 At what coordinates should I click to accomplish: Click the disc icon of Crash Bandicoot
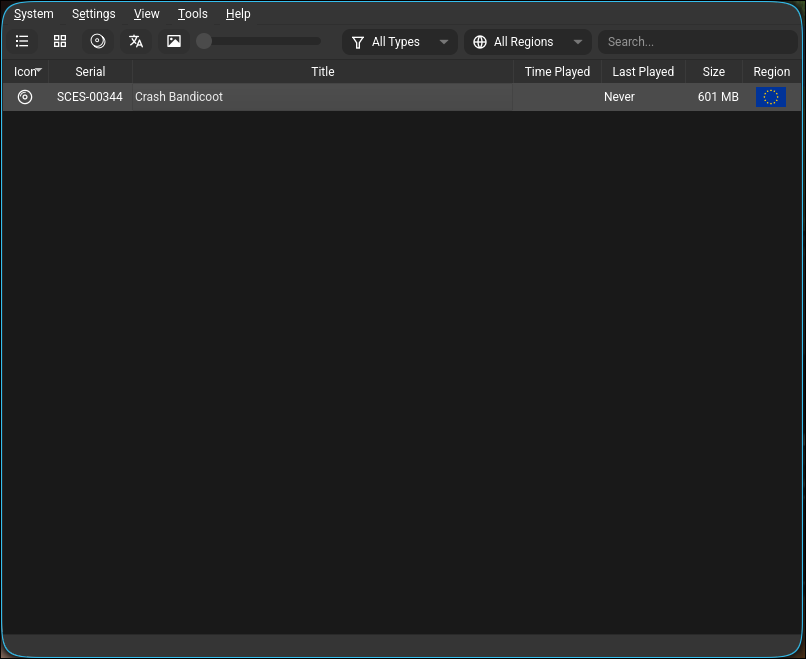point(25,97)
